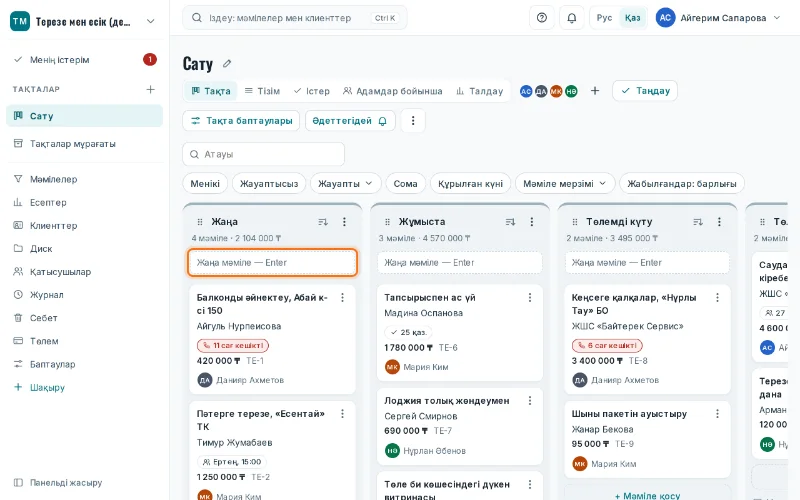
Task: Expand the Мәміле мерзімі dropdown
Action: 565,184
